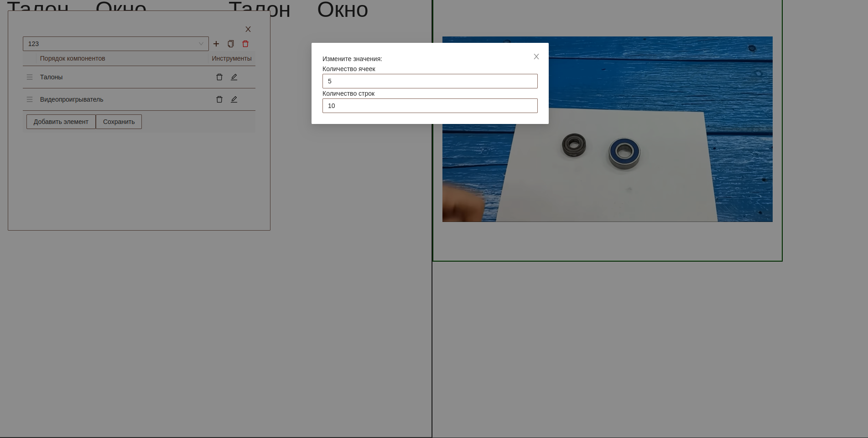868x438 pixels.
Task: Focus the Количество строк input field
Action: [x=430, y=106]
